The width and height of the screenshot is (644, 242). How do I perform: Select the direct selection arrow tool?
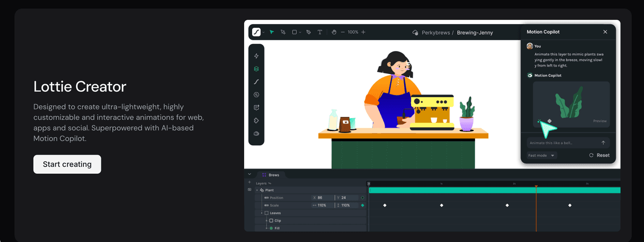click(x=283, y=32)
